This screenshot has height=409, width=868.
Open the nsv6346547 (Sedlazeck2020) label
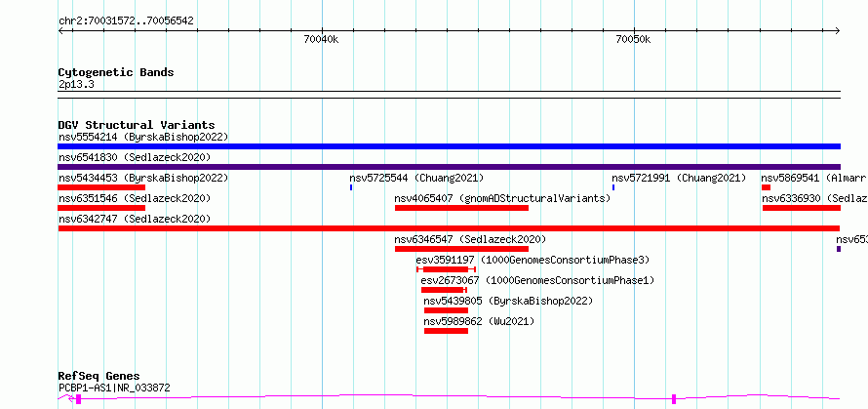click(470, 239)
